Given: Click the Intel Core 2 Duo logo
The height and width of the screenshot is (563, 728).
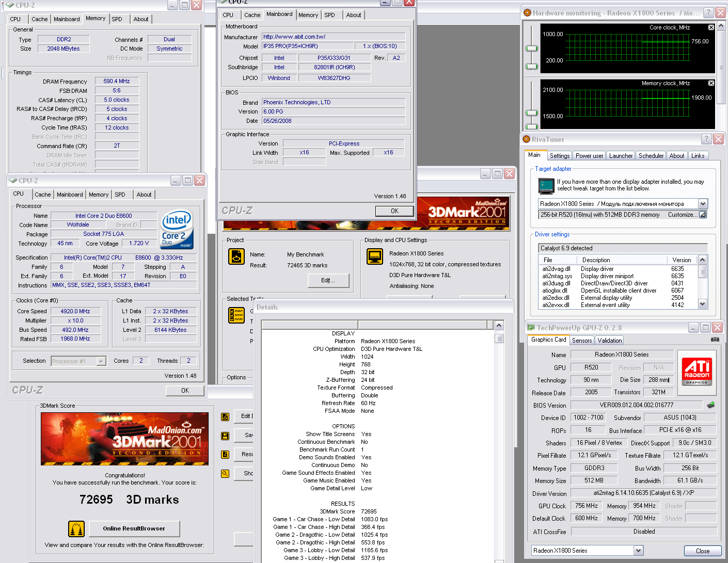Looking at the screenshot, I should (177, 229).
